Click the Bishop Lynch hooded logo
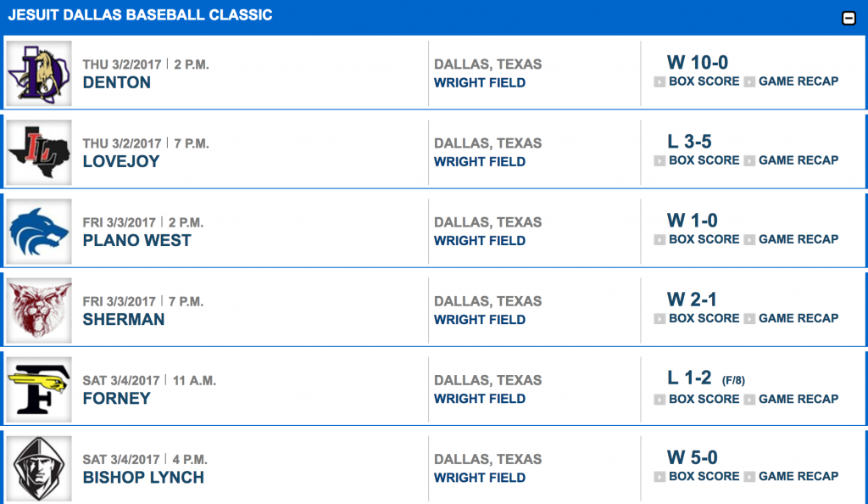The image size is (868, 504). [x=39, y=468]
